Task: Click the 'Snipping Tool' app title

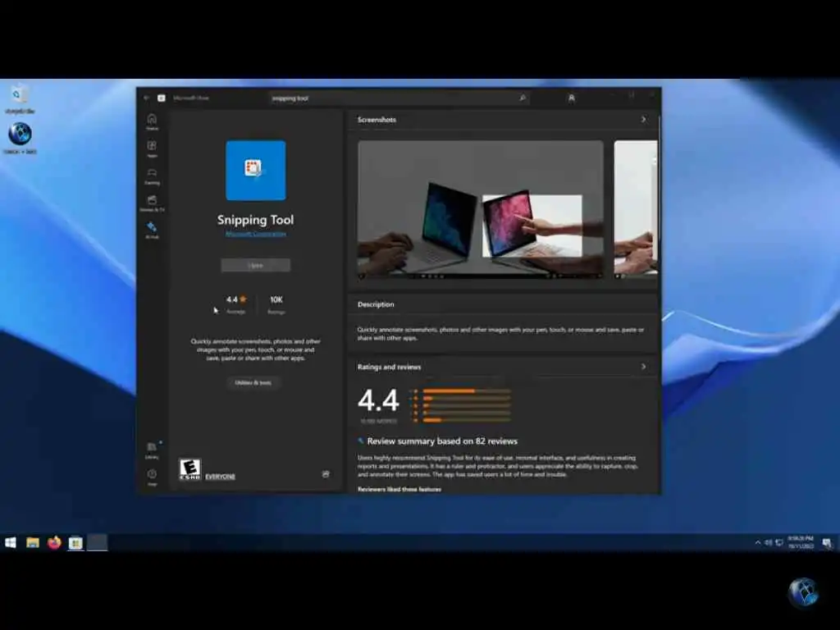Action: [x=256, y=220]
